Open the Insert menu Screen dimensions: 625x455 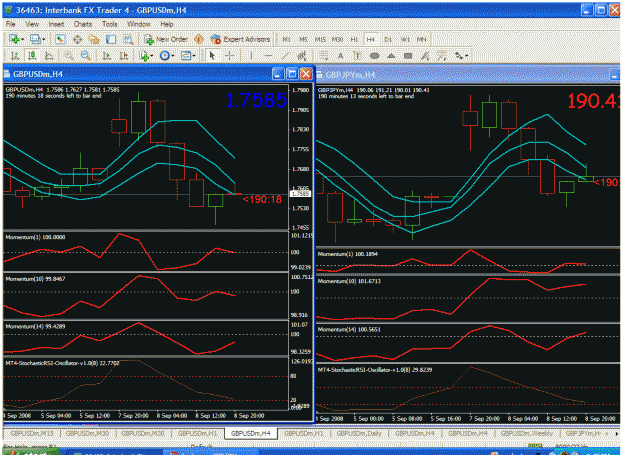(56, 24)
